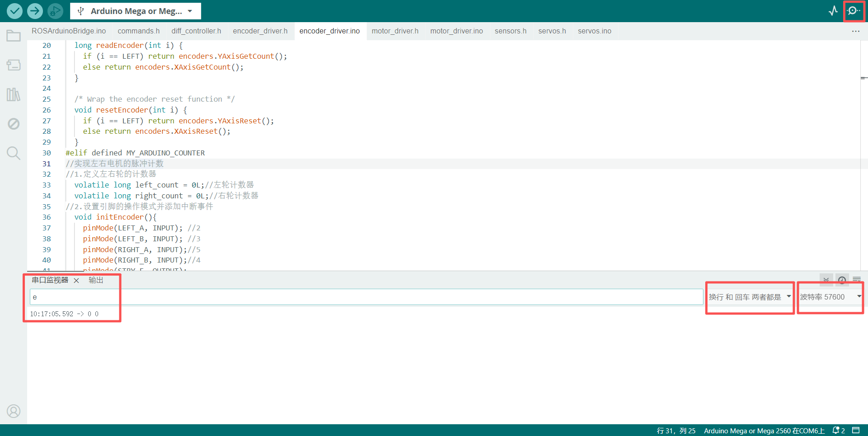Open the Library Manager sidebar icon

coord(14,94)
